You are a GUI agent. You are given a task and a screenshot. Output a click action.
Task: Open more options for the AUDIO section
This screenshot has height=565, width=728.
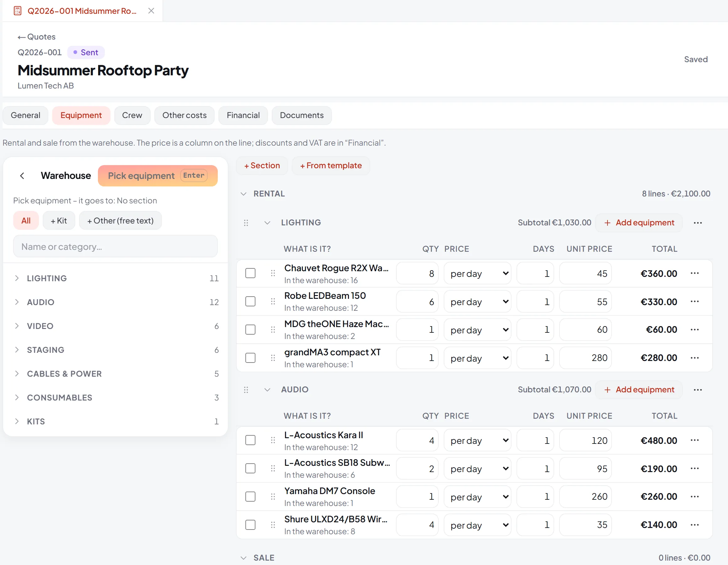(698, 390)
